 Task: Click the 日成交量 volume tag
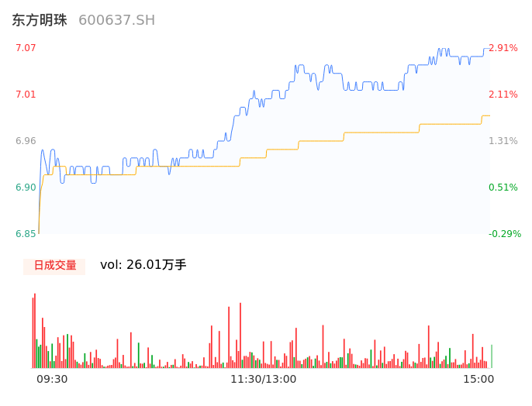coord(54,265)
